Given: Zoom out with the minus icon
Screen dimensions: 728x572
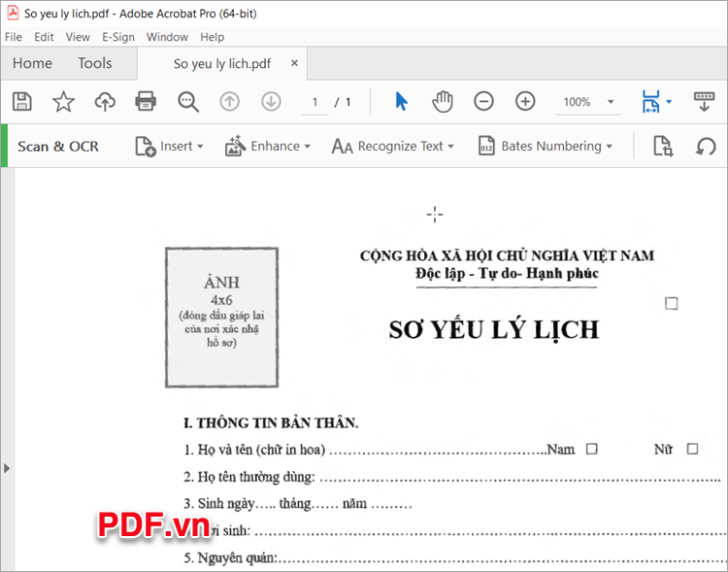Looking at the screenshot, I should pos(483,101).
